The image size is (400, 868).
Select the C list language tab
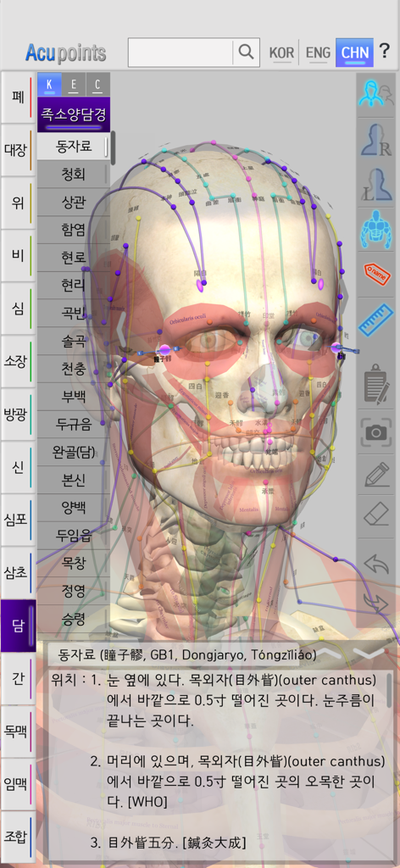[98, 86]
